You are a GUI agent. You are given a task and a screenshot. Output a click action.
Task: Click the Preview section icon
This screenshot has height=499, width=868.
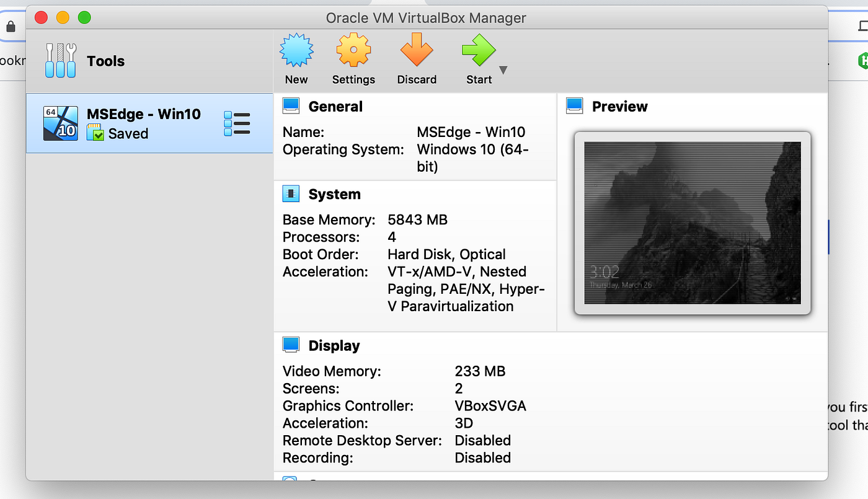coord(575,106)
